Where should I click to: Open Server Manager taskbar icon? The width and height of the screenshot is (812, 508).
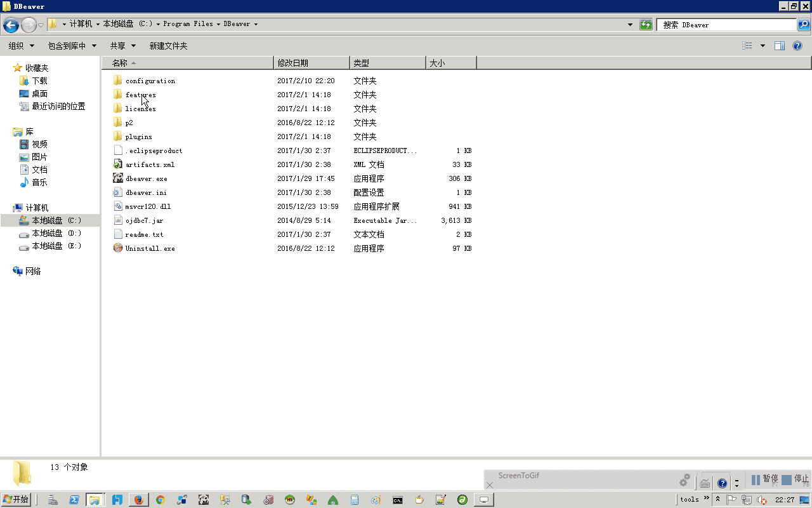53,500
